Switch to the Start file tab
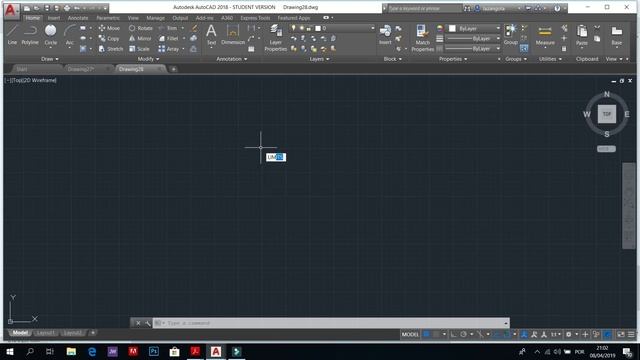This screenshot has height=360, width=640. [22, 69]
